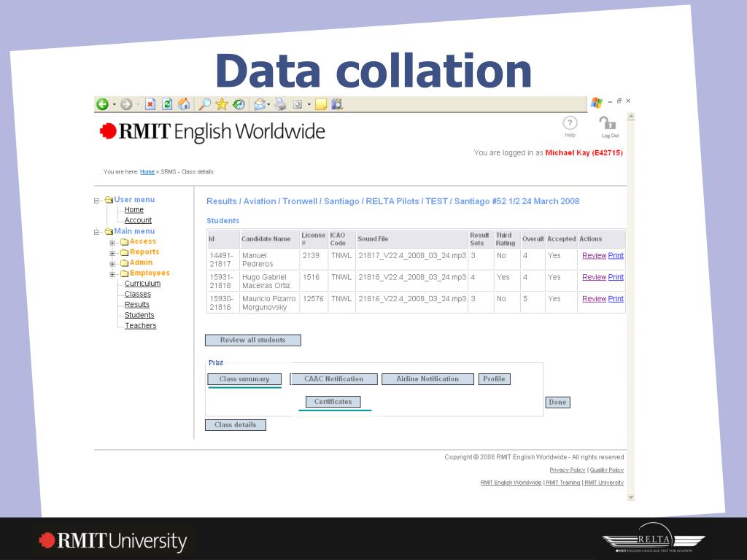Click the Done button
Screen dimensions: 747x560
[x=557, y=402]
